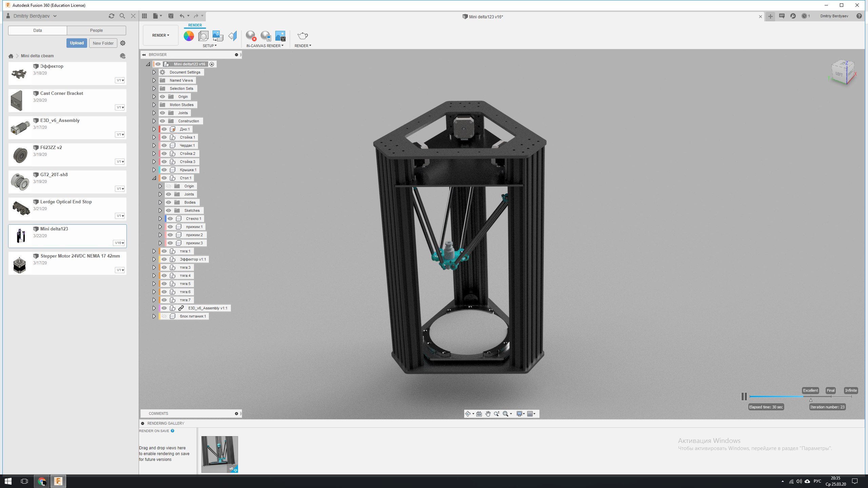Open the Job Status clock icon
The height and width of the screenshot is (488, 868).
click(x=804, y=16)
